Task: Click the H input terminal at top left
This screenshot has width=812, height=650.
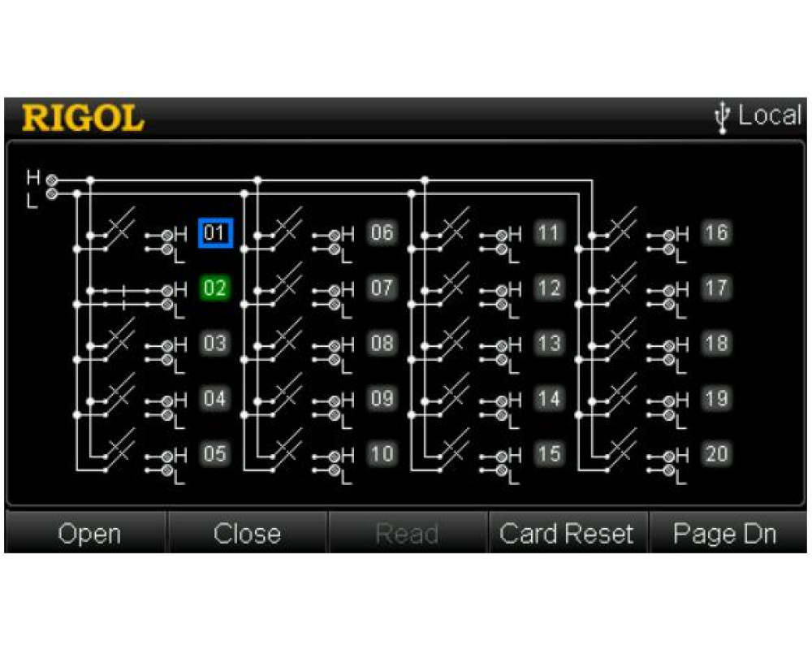Action: [52, 179]
